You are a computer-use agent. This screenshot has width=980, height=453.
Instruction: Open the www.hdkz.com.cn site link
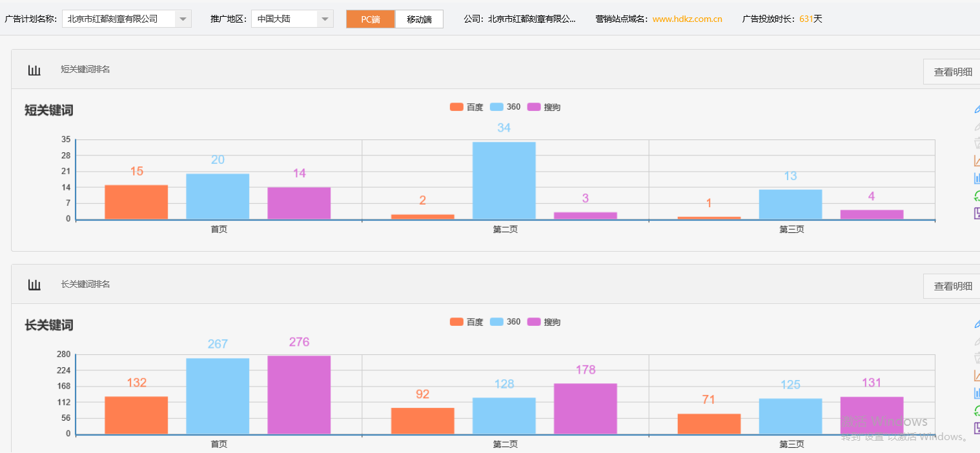point(687,19)
